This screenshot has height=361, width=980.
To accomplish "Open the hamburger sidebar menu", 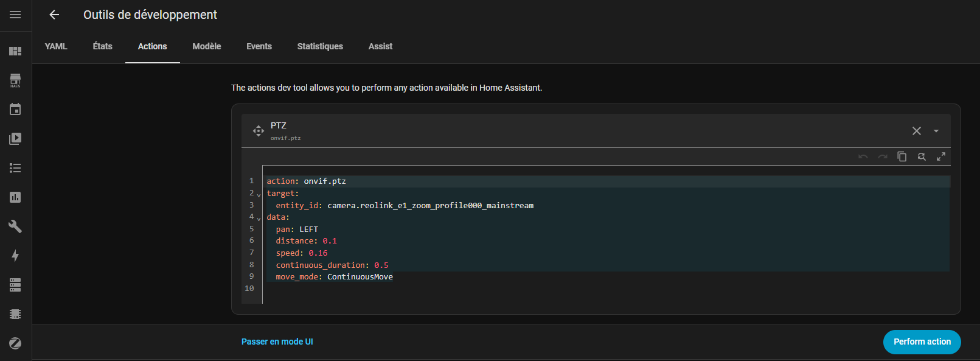I will [15, 15].
